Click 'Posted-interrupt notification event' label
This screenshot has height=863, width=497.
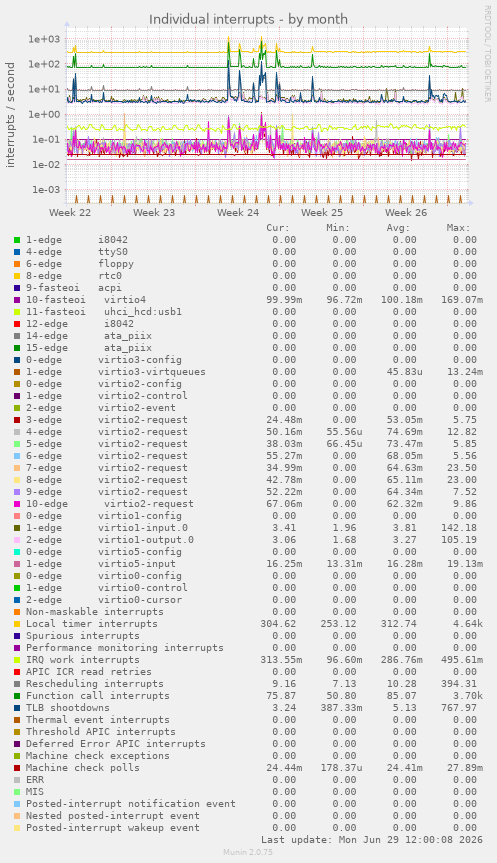pyautogui.click(x=131, y=804)
